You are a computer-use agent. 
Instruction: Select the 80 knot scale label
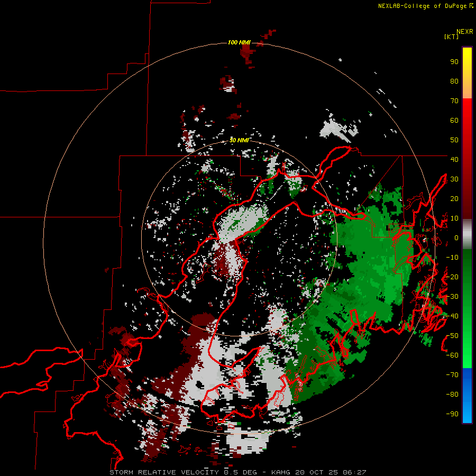click(x=454, y=81)
